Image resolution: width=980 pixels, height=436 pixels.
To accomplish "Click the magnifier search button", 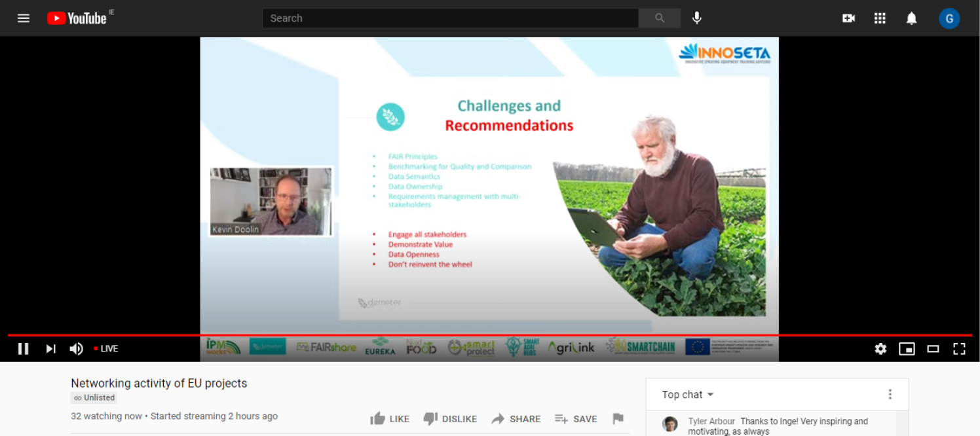I will click(660, 18).
